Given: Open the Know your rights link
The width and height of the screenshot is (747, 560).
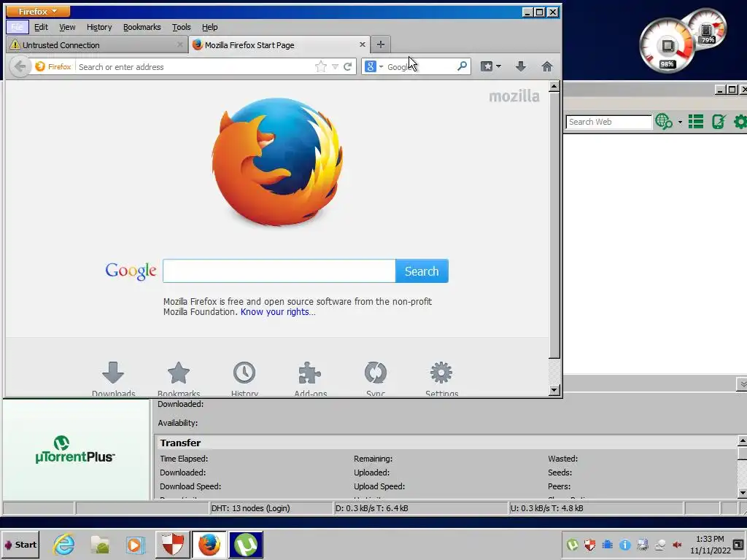Looking at the screenshot, I should click(x=278, y=312).
